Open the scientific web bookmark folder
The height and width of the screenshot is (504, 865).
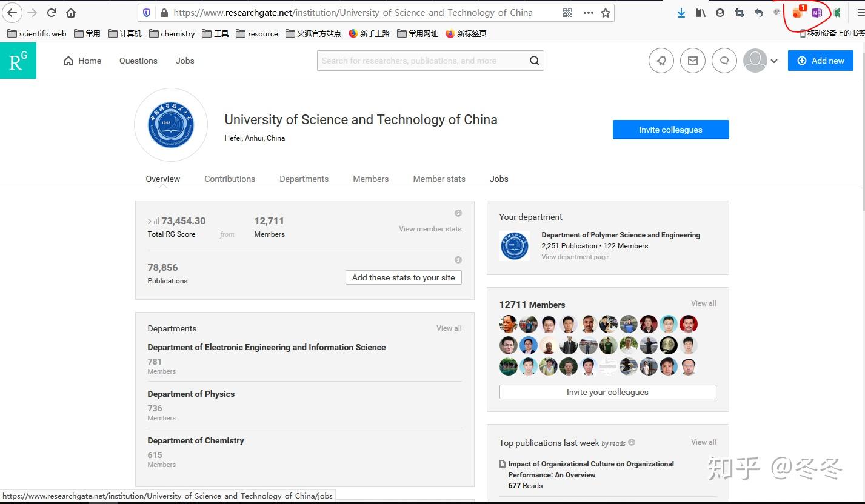point(37,33)
